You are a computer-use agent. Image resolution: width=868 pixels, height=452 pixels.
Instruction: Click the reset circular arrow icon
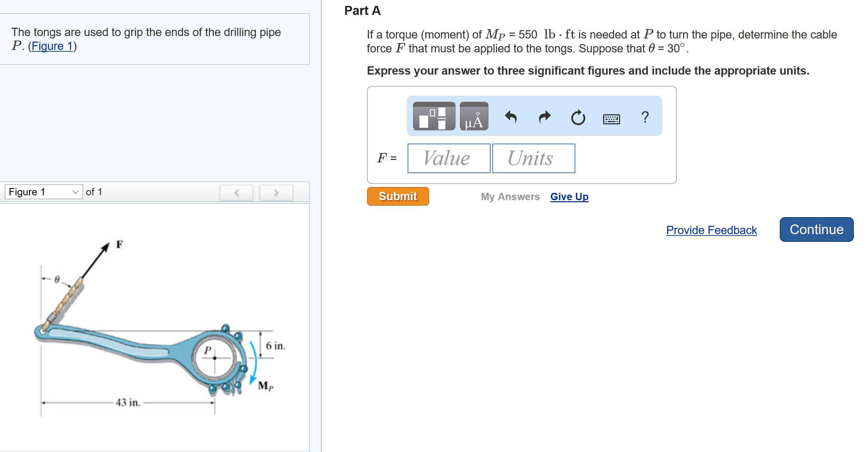578,118
